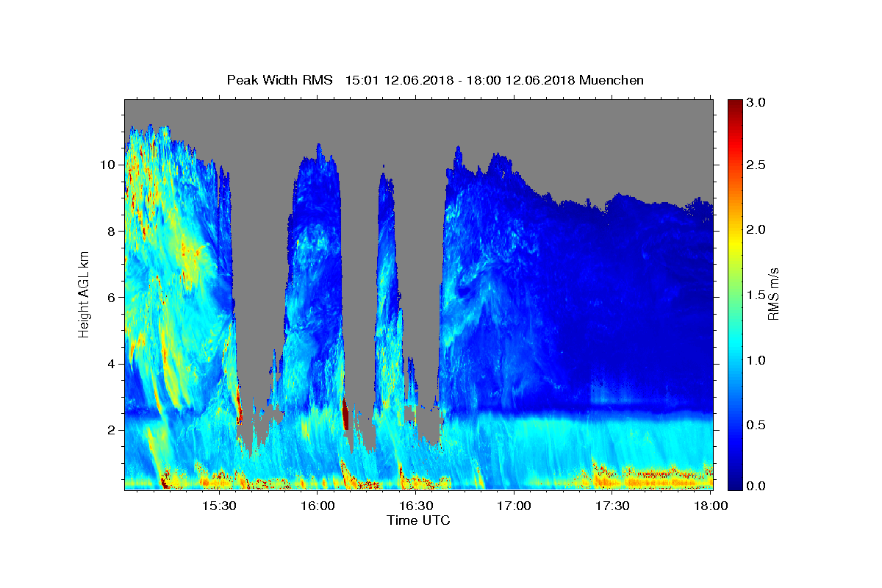Image resolution: width=882 pixels, height=588 pixels.
Task: Click the 'Height AGL km' axis label
Action: coord(85,294)
